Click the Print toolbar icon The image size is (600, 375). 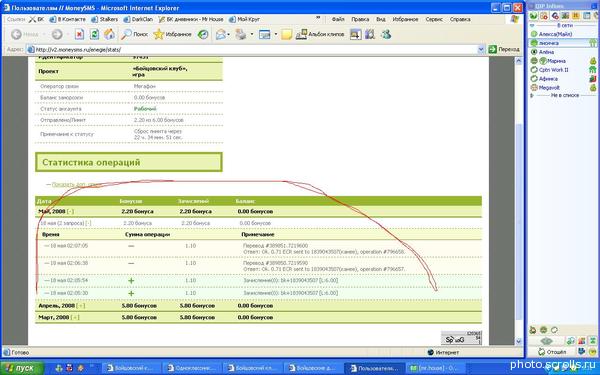[x=241, y=34]
